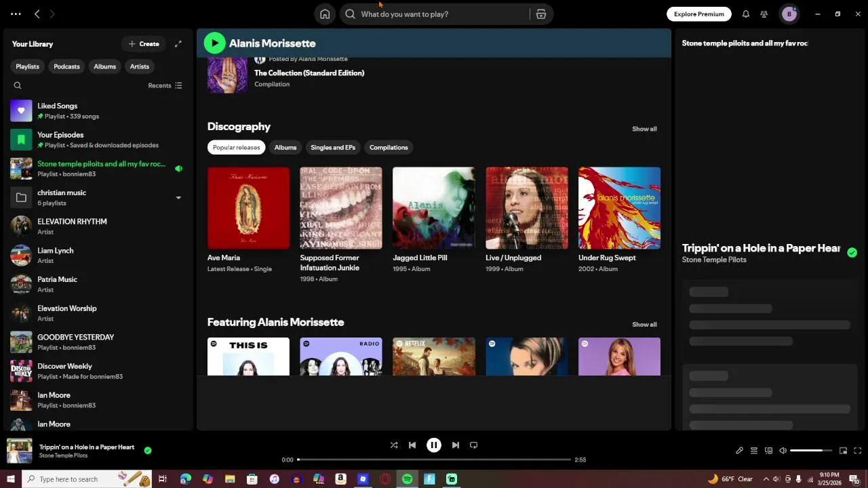This screenshot has width=868, height=488.
Task: Open Amazon app in taskbar
Action: click(x=340, y=479)
